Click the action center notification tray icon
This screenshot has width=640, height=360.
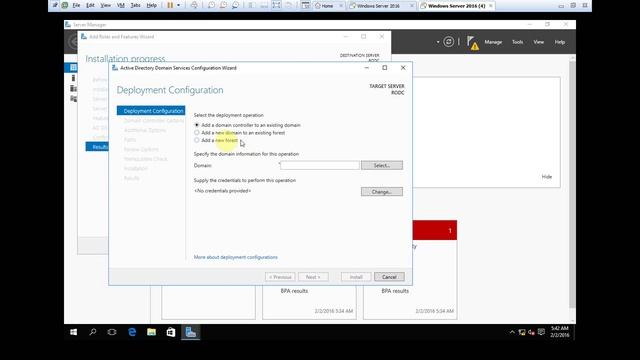coord(541,332)
